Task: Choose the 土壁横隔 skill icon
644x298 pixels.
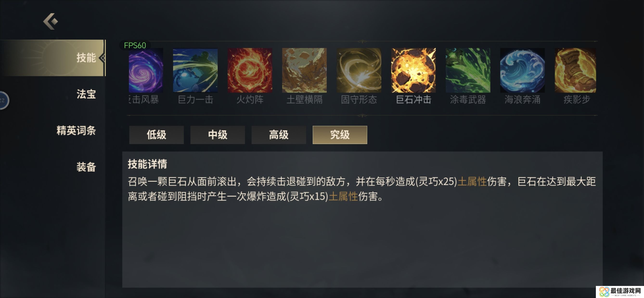Action: 304,70
